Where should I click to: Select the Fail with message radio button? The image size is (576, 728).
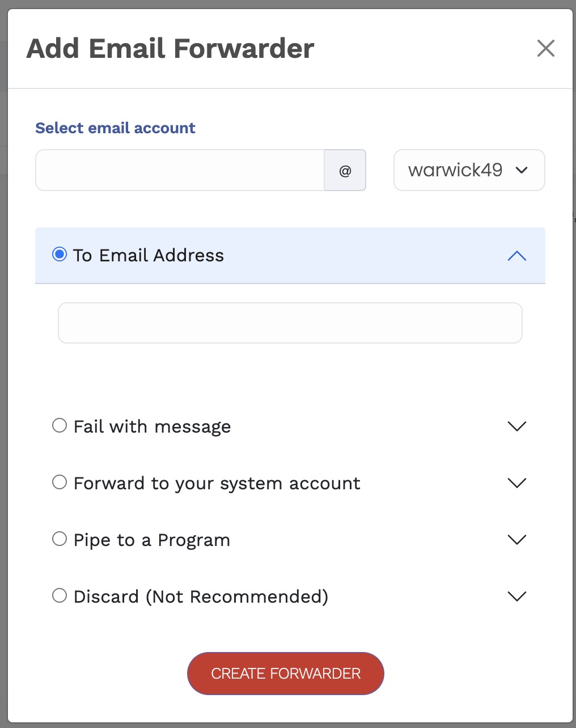(x=60, y=425)
